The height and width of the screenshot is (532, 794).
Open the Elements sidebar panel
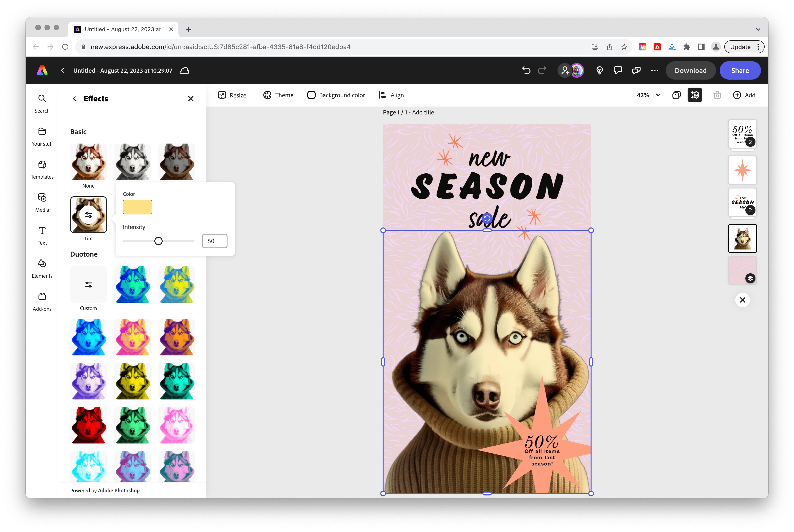pos(42,268)
